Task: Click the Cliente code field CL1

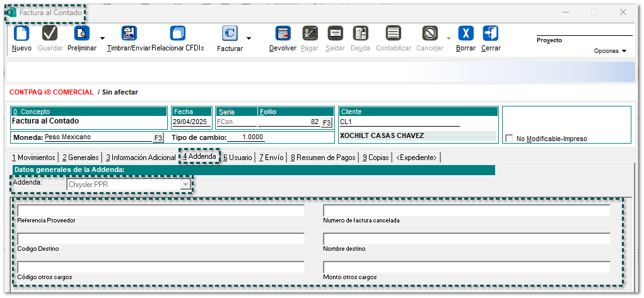Action: [400, 122]
